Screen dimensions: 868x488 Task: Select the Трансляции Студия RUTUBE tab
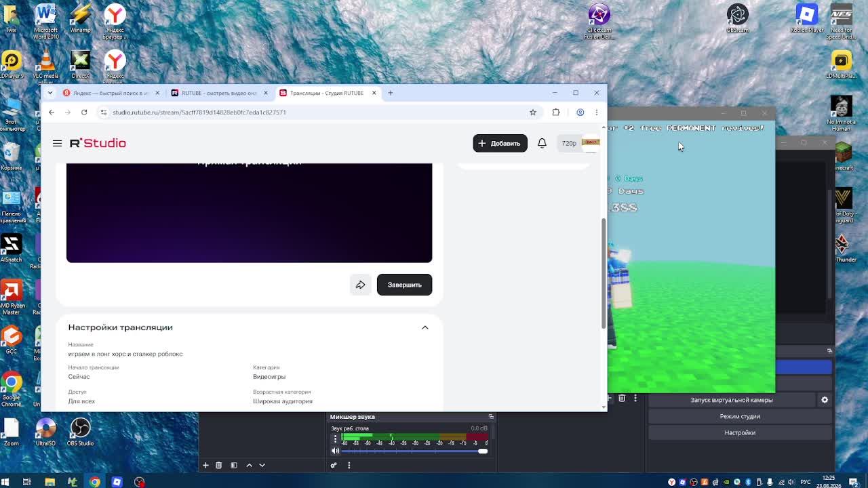coord(327,93)
